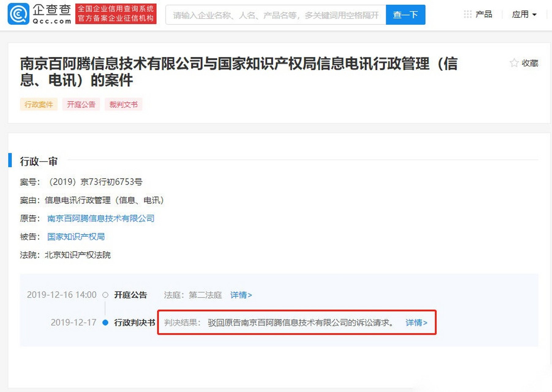Select the 裁判文书 tag
The width and height of the screenshot is (552, 392).
click(123, 104)
